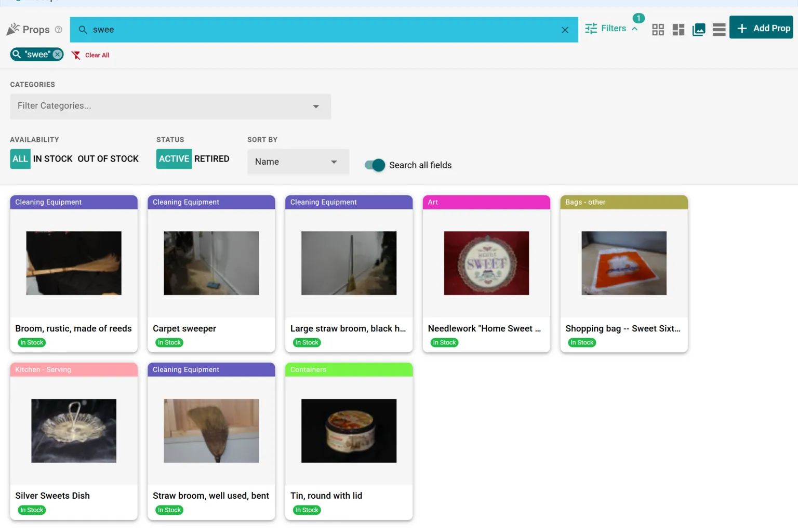This screenshot has width=798, height=532.
Task: Click the search input field
Action: [x=260, y=30]
